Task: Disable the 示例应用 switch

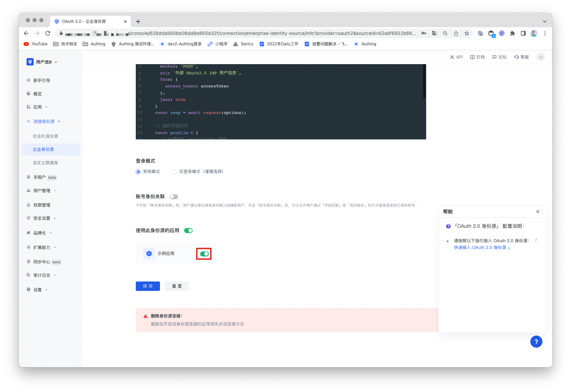Action: pyautogui.click(x=204, y=254)
